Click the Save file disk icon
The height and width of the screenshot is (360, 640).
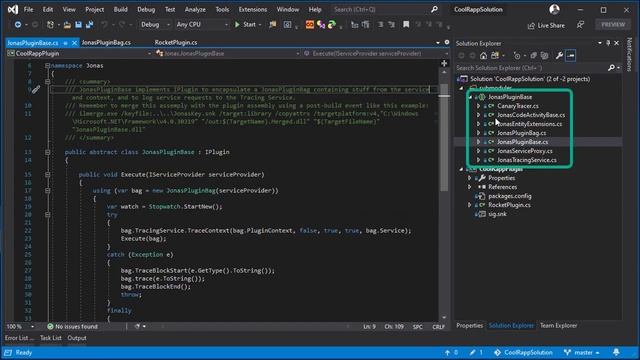[78, 25]
